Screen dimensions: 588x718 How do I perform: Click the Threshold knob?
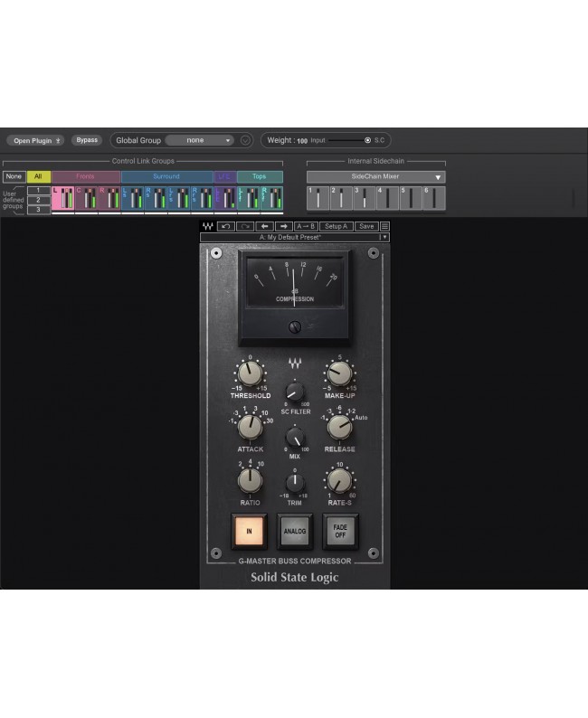tap(250, 373)
